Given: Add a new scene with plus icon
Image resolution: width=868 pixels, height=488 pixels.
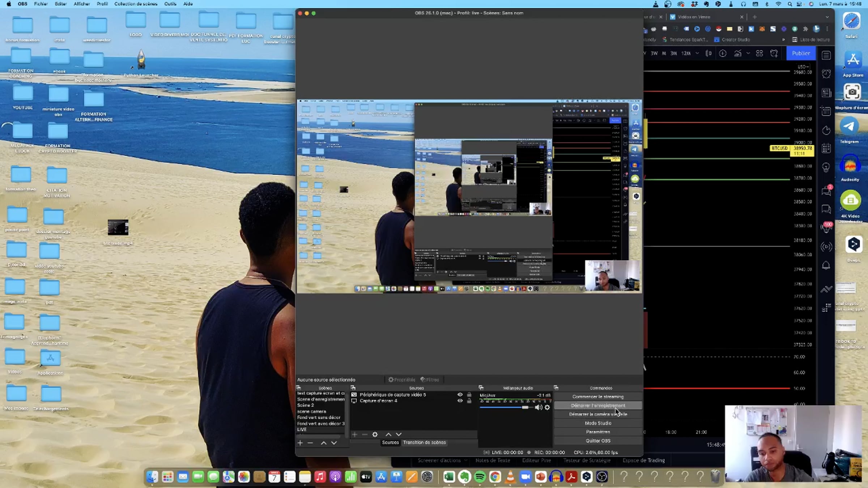Looking at the screenshot, I should (300, 443).
